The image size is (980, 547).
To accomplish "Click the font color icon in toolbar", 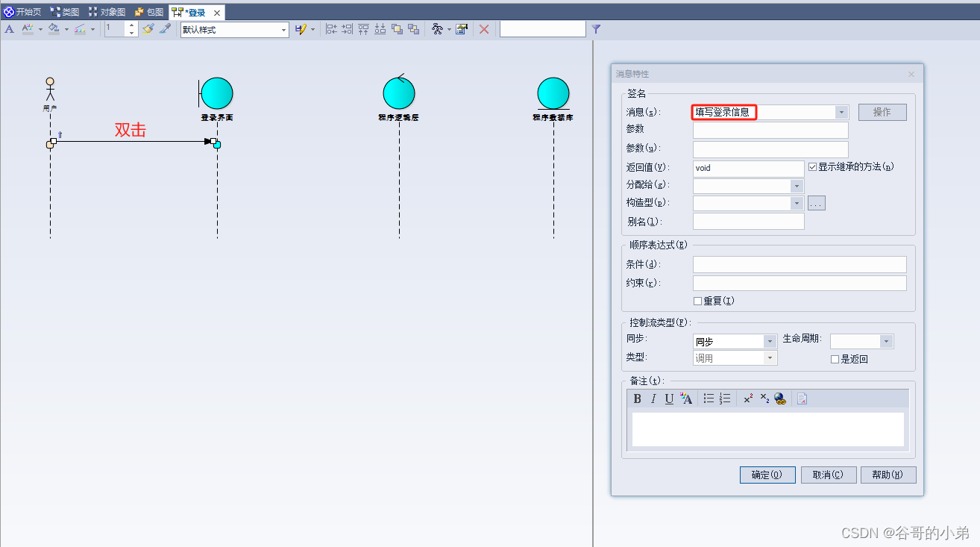I will (28, 29).
